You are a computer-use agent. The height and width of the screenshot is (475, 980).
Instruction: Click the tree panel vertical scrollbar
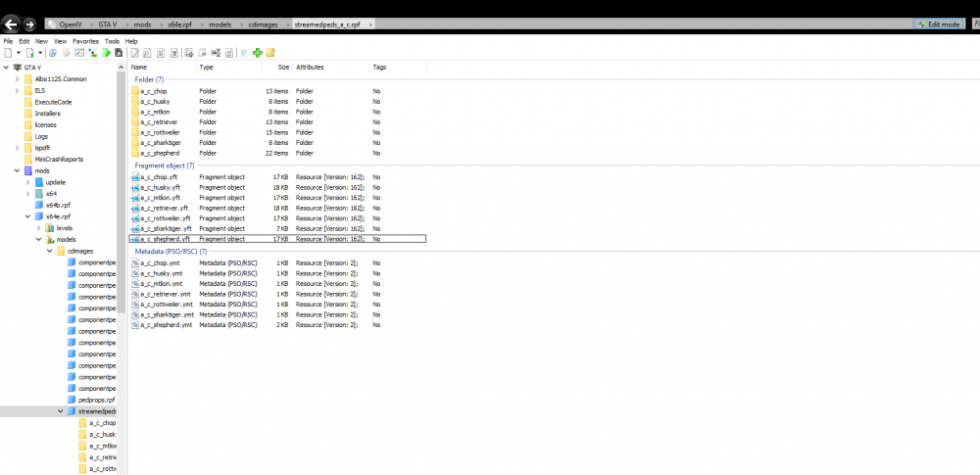(121, 187)
